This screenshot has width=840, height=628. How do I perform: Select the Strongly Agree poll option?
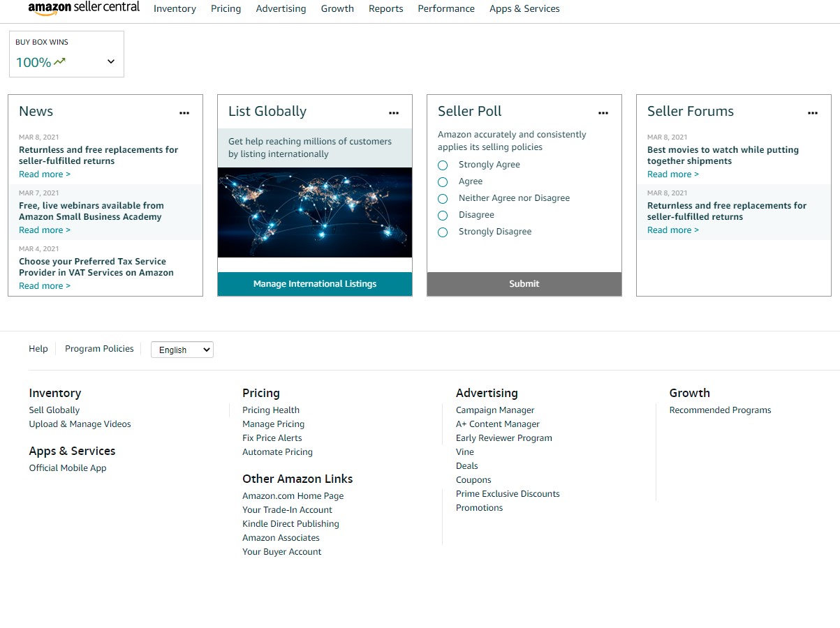(x=443, y=165)
